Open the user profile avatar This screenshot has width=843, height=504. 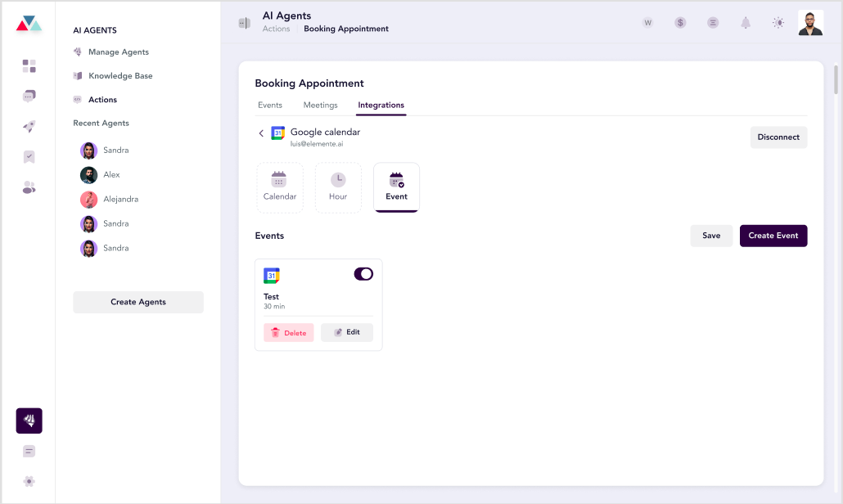(811, 23)
